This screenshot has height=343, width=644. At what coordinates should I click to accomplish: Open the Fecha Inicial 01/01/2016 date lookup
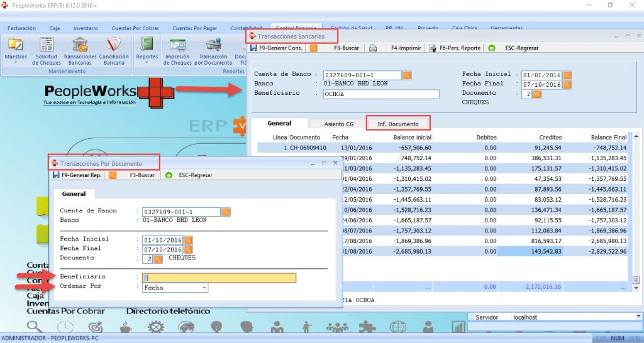(567, 75)
